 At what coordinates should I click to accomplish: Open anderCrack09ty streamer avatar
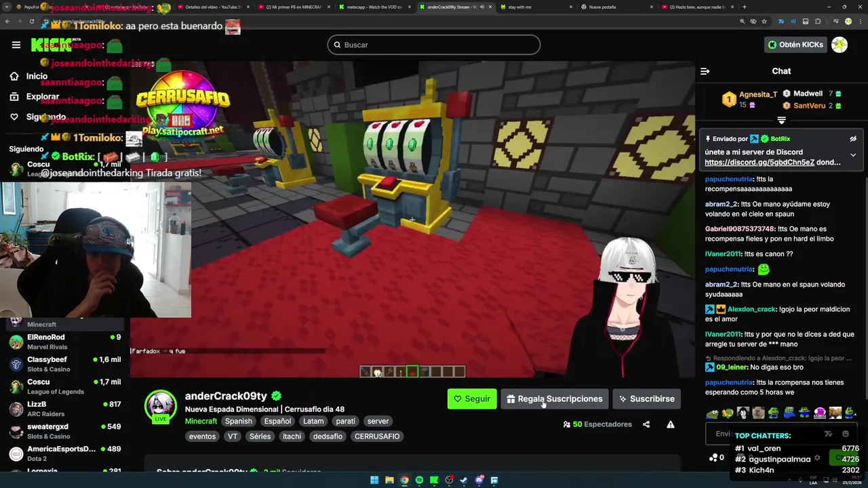tap(161, 405)
